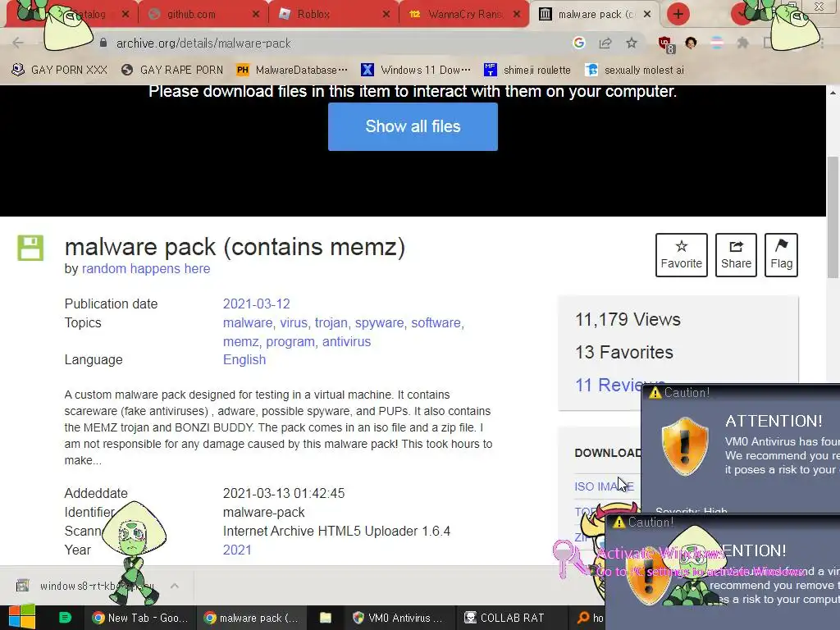Open the Windows 11 Dow bookmark
840x630 pixels.
coord(416,70)
